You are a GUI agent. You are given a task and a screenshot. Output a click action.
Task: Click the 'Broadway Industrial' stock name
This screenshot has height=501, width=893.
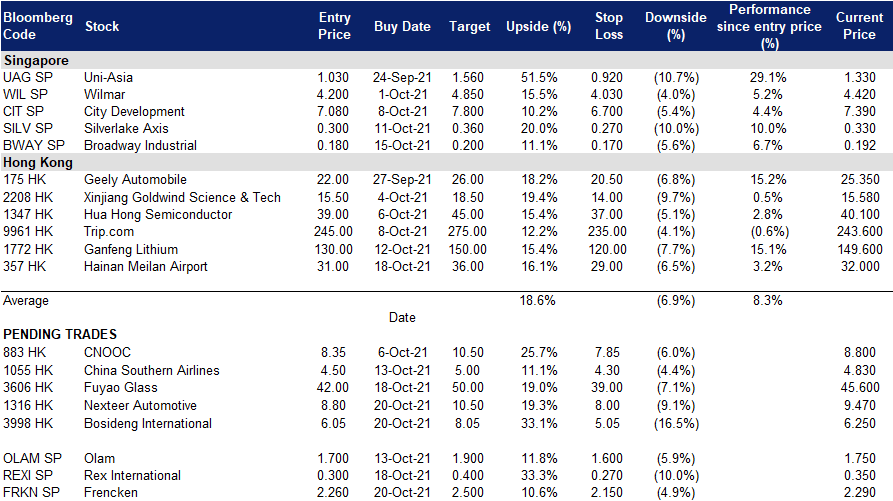pyautogui.click(x=140, y=146)
